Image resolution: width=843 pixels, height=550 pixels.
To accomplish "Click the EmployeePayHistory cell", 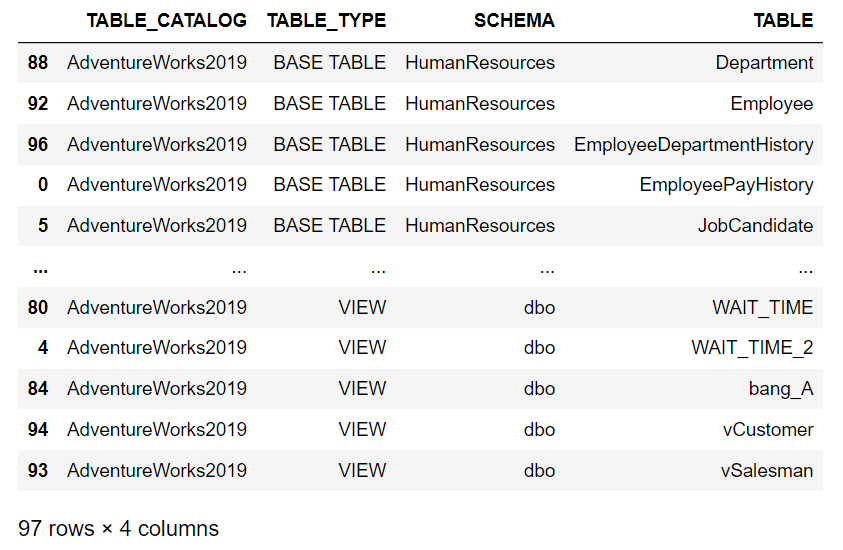I will point(726,185).
